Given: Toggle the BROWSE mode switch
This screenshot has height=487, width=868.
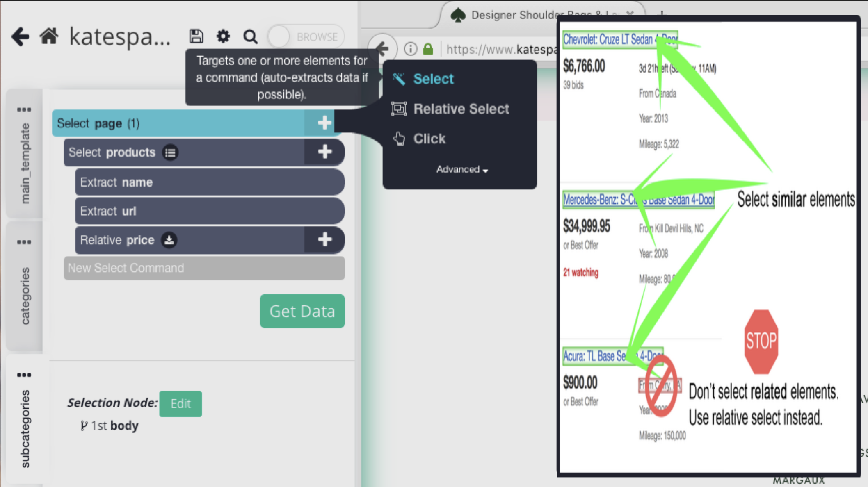Looking at the screenshot, I should point(306,37).
